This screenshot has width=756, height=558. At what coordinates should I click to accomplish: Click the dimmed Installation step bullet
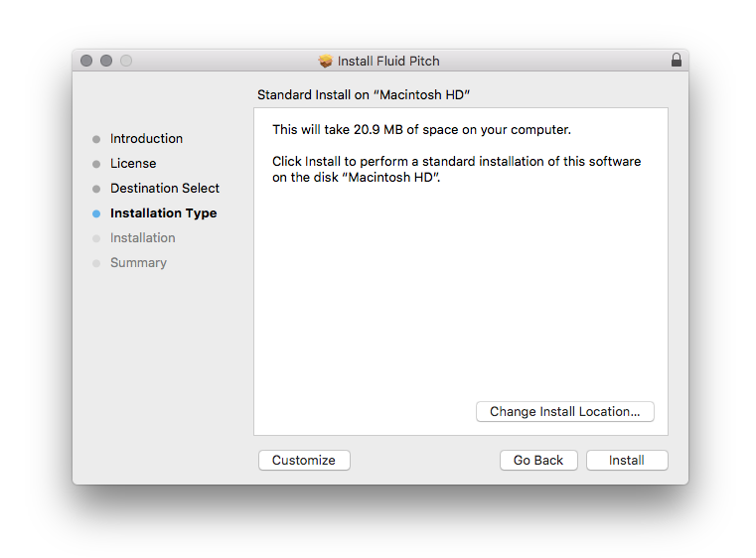pyautogui.click(x=96, y=238)
